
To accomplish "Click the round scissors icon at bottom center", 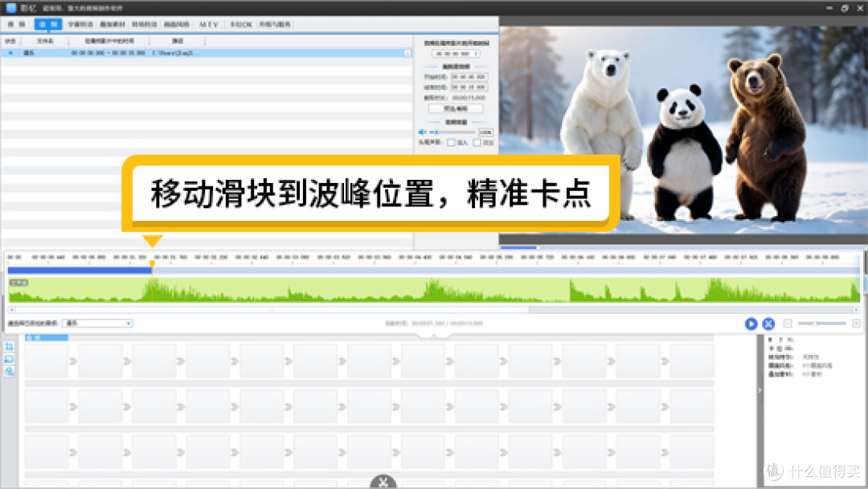I will (x=383, y=482).
